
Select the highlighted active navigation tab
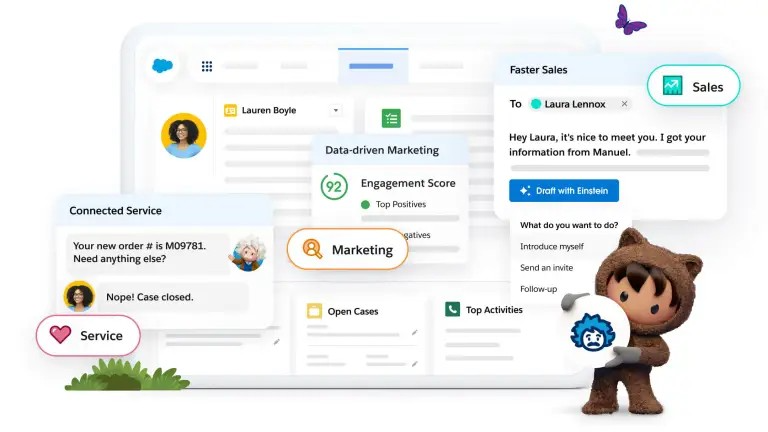pyautogui.click(x=373, y=66)
